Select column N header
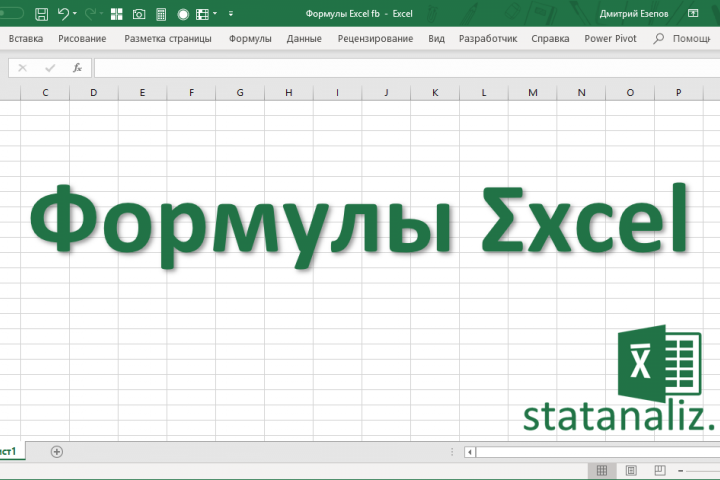Image resolution: width=720 pixels, height=480 pixels. pos(581,93)
